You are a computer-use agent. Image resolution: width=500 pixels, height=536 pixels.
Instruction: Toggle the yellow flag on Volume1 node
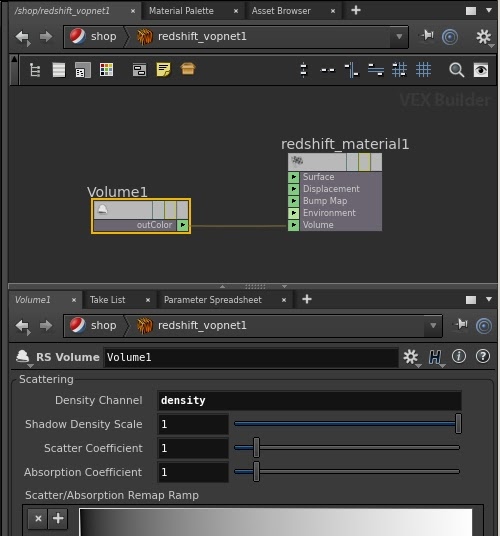170,210
